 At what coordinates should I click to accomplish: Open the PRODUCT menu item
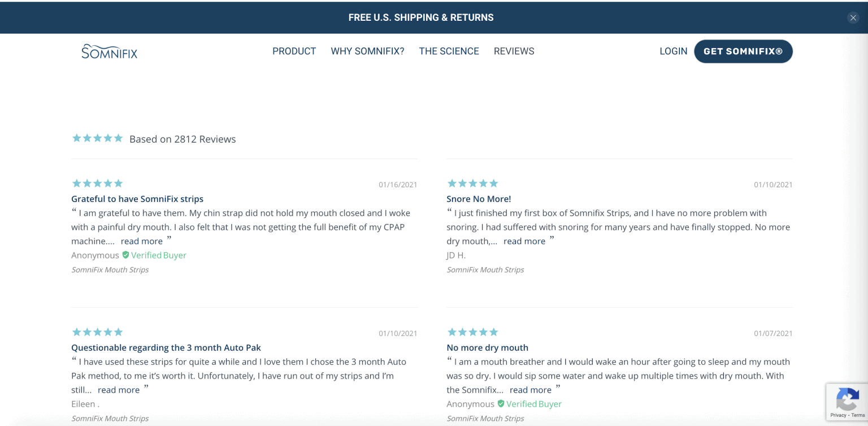(294, 51)
